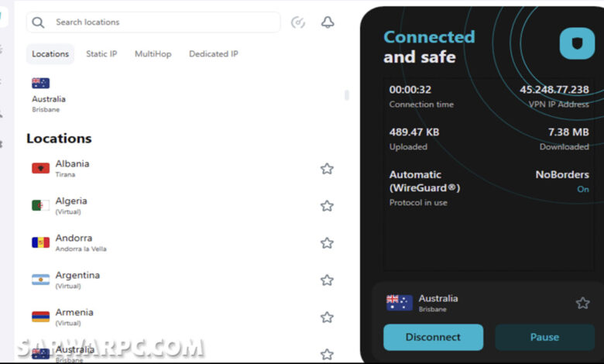Favorite connected Australia server star in dark panel
Image resolution: width=604 pixels, height=364 pixels.
582,303
